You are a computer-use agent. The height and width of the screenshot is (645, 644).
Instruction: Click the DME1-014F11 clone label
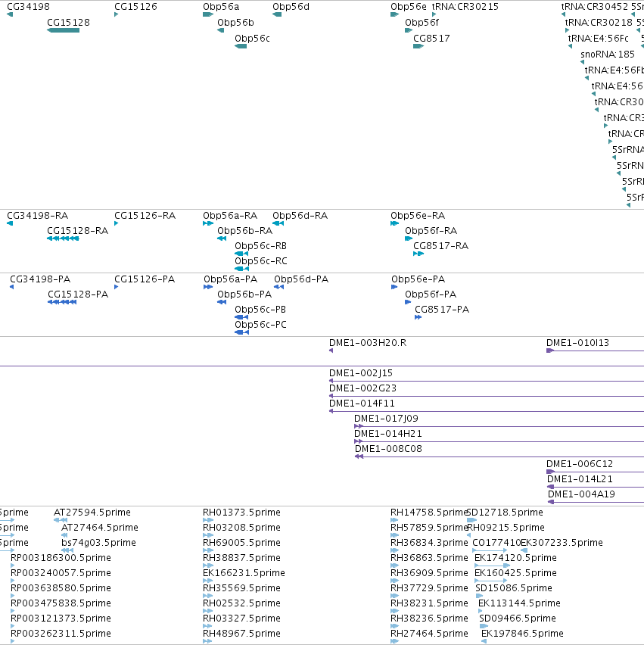(362, 404)
